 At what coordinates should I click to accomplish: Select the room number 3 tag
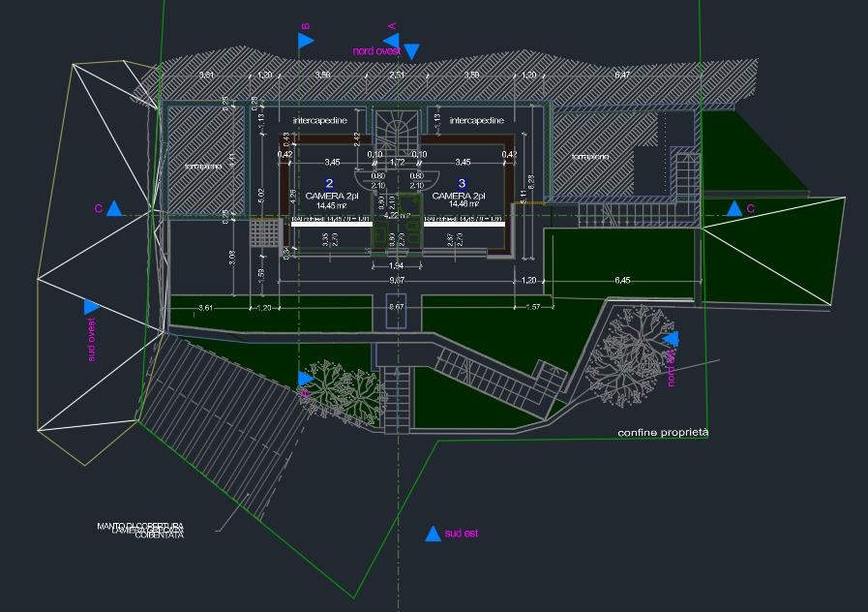pos(462,183)
